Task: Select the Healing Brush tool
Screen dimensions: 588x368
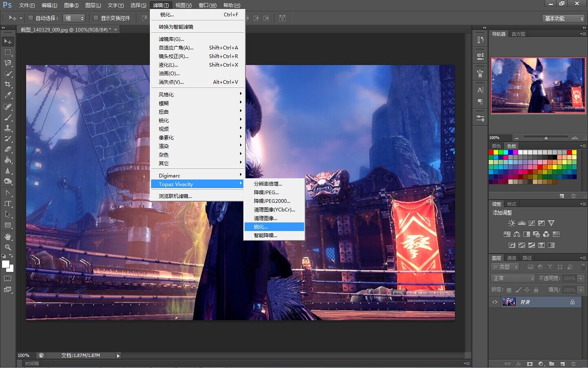Action: tap(8, 107)
